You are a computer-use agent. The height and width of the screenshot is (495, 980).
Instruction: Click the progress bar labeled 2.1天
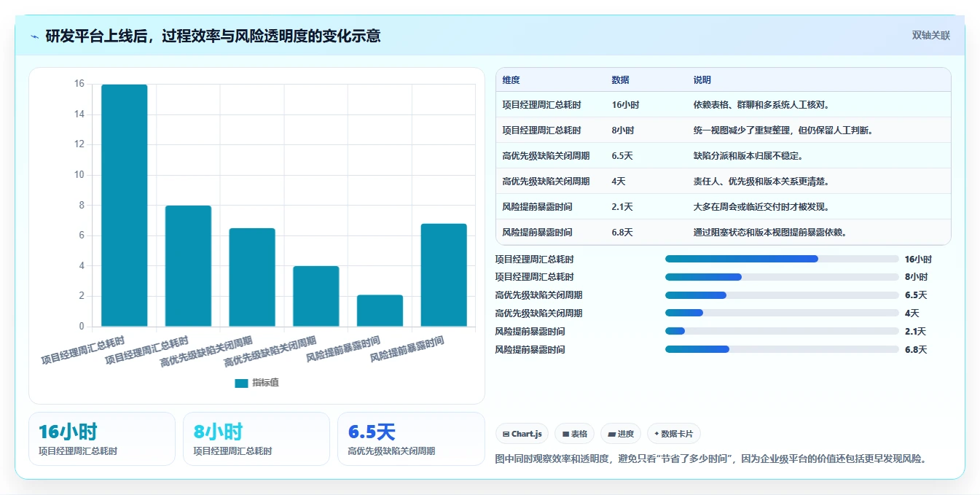pyautogui.click(x=782, y=331)
